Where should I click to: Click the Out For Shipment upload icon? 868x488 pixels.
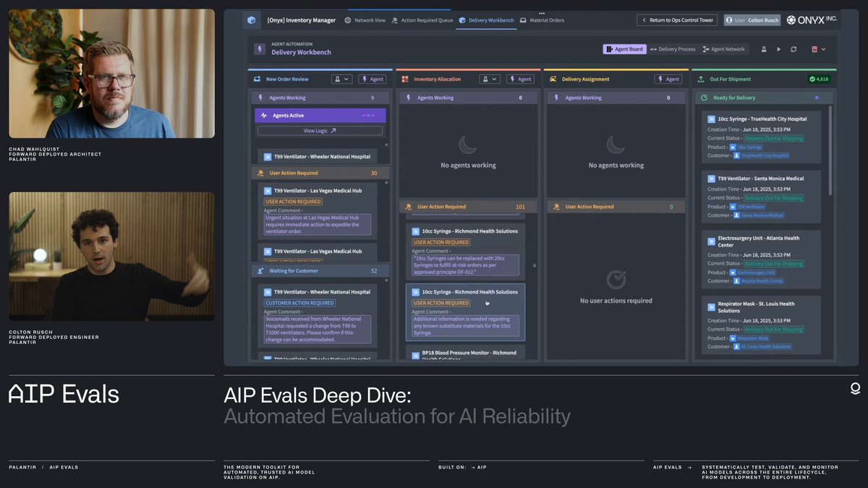[x=701, y=79]
